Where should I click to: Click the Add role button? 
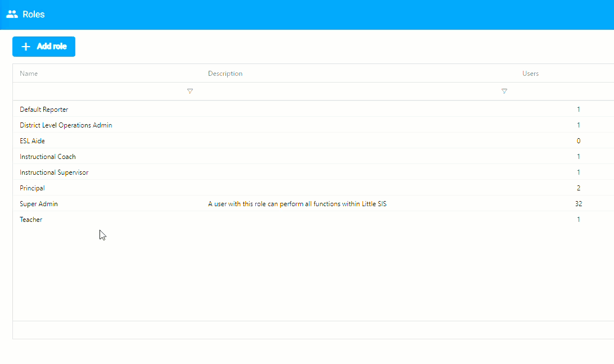coord(44,47)
